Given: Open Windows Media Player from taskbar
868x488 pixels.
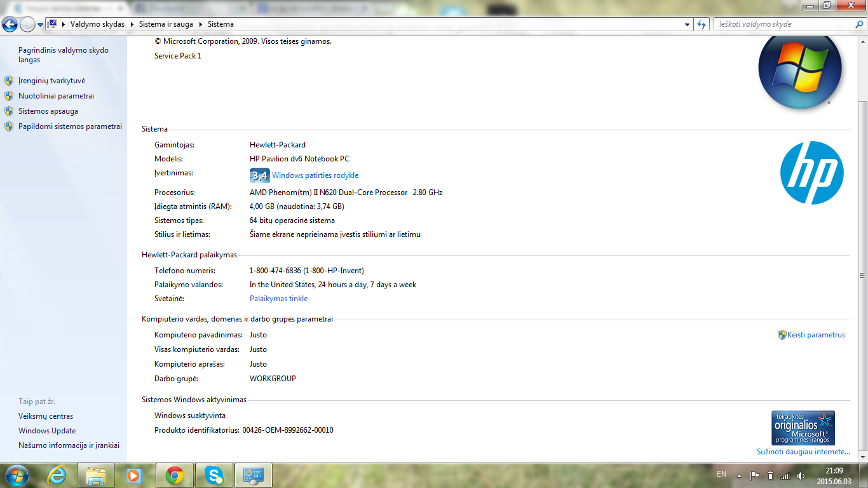Looking at the screenshot, I should (135, 475).
